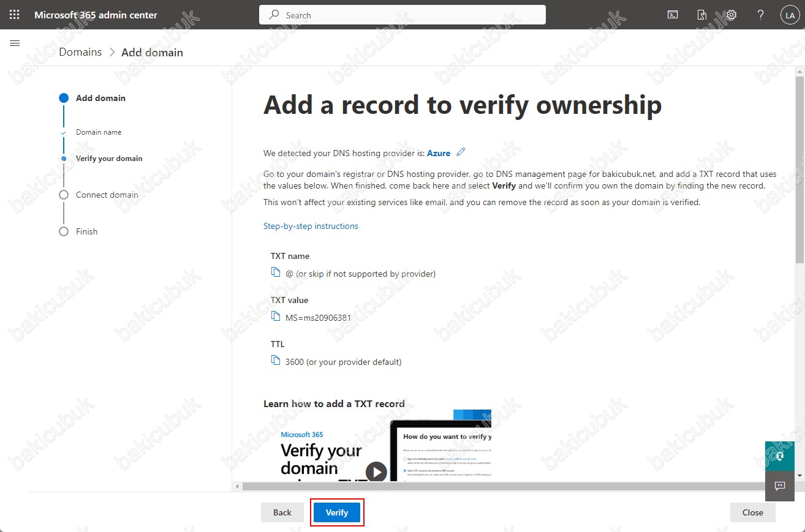Click the Learn how to add a TXT record heading
Viewport: 805px width, 532px height.
click(x=334, y=403)
